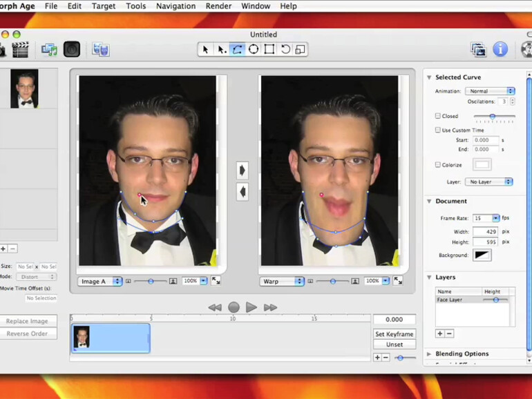Open the blue info inspector icon
Screen dimensions: 532x399
tap(500, 49)
